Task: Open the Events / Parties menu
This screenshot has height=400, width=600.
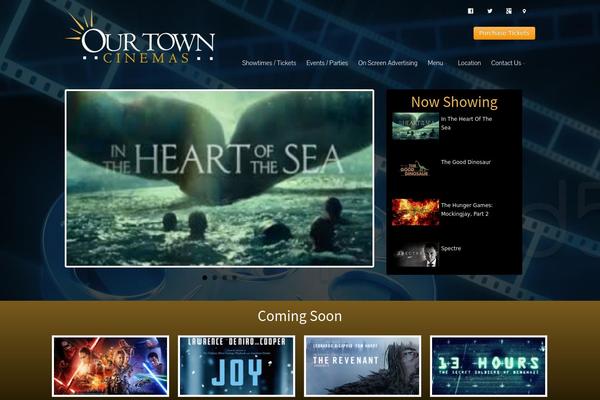Action: point(327,63)
